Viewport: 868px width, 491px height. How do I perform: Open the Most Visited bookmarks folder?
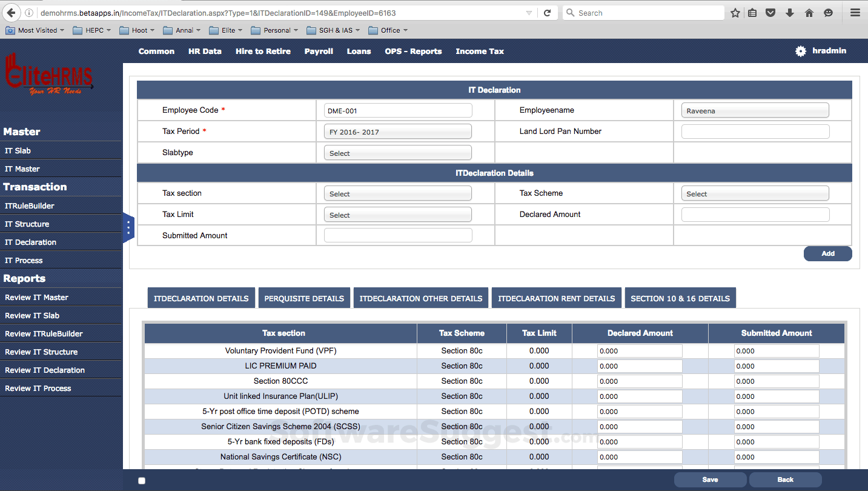[x=35, y=30]
